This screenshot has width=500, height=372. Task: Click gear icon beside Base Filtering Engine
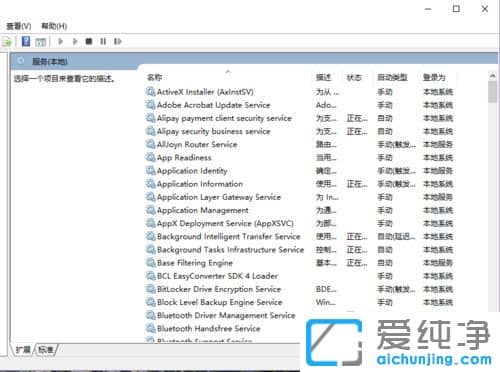[151, 263]
